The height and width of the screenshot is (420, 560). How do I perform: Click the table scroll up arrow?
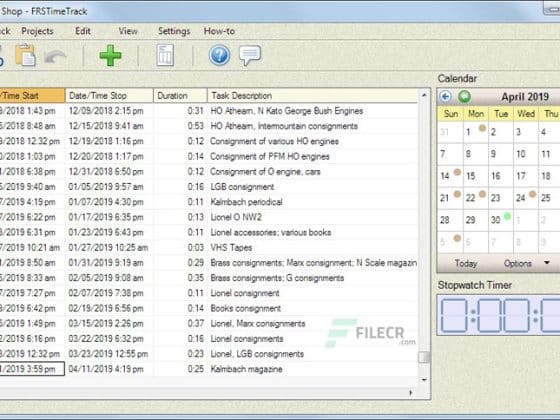coord(424,95)
